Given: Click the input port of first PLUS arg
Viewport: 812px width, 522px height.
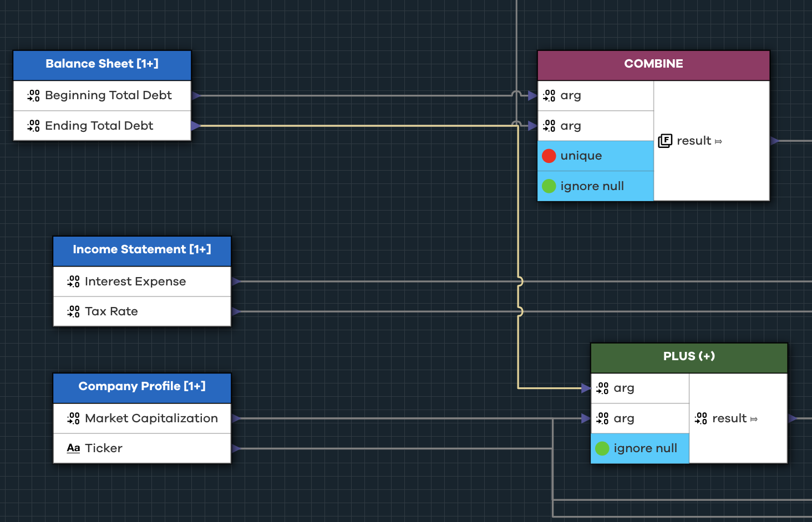Looking at the screenshot, I should 586,388.
